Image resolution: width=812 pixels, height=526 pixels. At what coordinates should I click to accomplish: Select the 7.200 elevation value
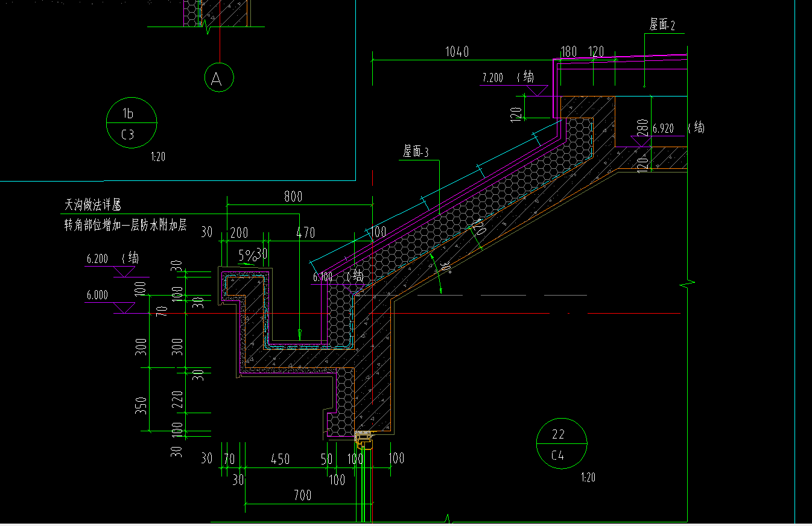492,78
